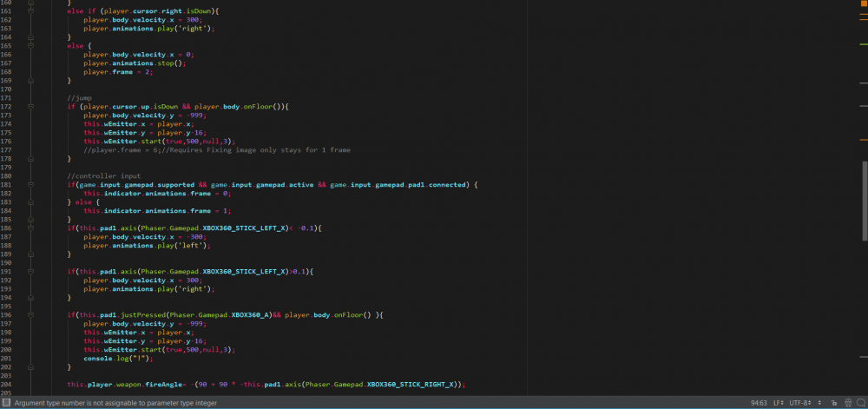868x409 pixels.
Task: Collapse the gamepad supported block at line 181
Action: pyautogui.click(x=30, y=185)
